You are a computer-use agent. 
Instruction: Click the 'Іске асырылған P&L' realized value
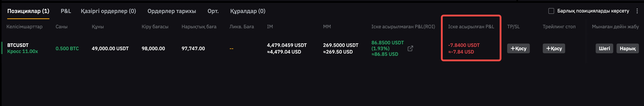pyautogui.click(x=464, y=45)
